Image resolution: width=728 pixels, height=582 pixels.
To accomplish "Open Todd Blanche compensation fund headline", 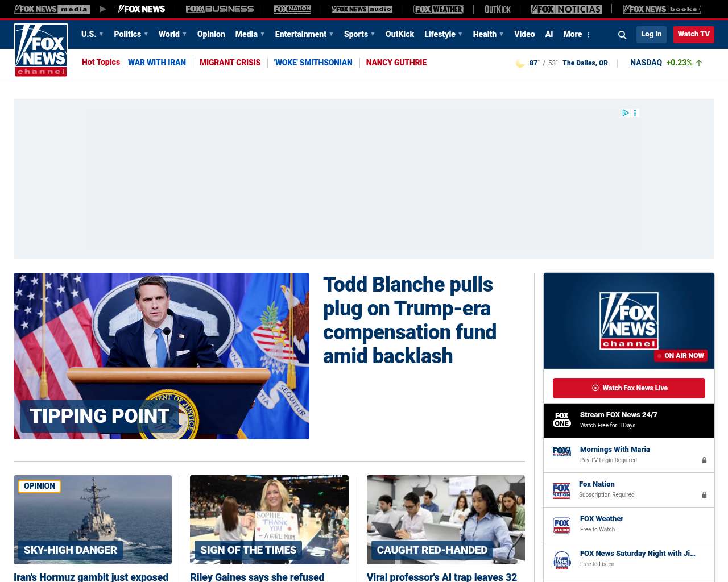I will 409,320.
